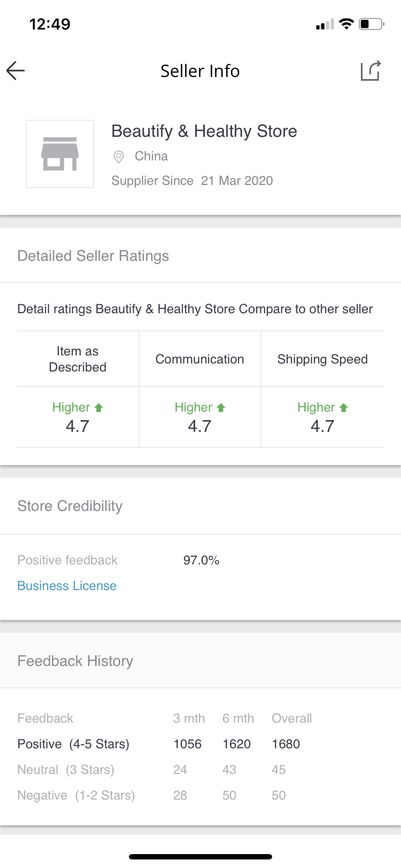Tap the 97.0% positive feedback value

click(x=201, y=560)
